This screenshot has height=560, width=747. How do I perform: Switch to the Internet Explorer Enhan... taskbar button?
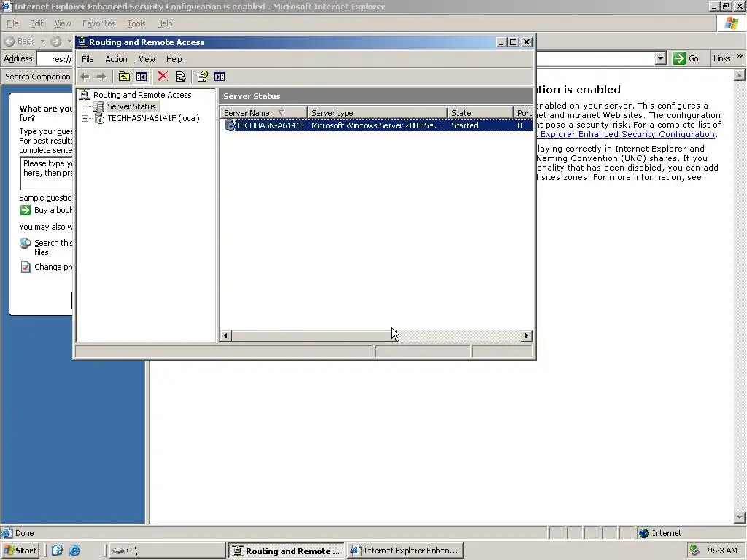(x=405, y=551)
